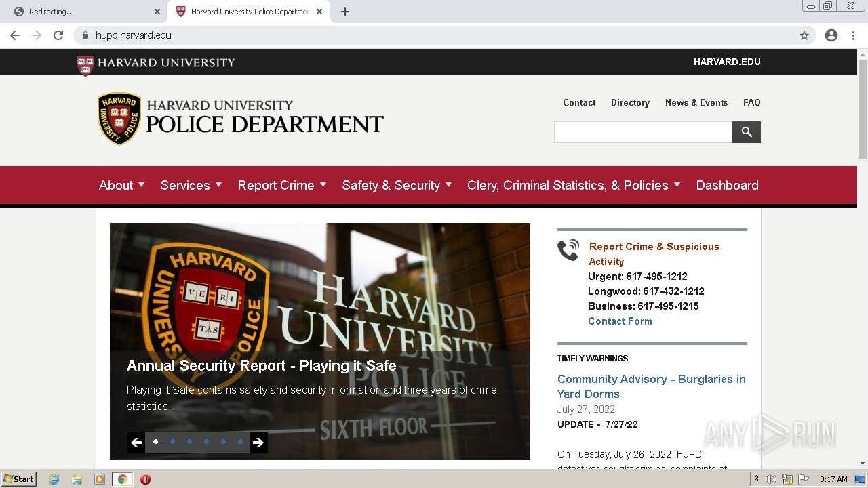
Task: Select the first slideshow dot
Action: [155, 441]
